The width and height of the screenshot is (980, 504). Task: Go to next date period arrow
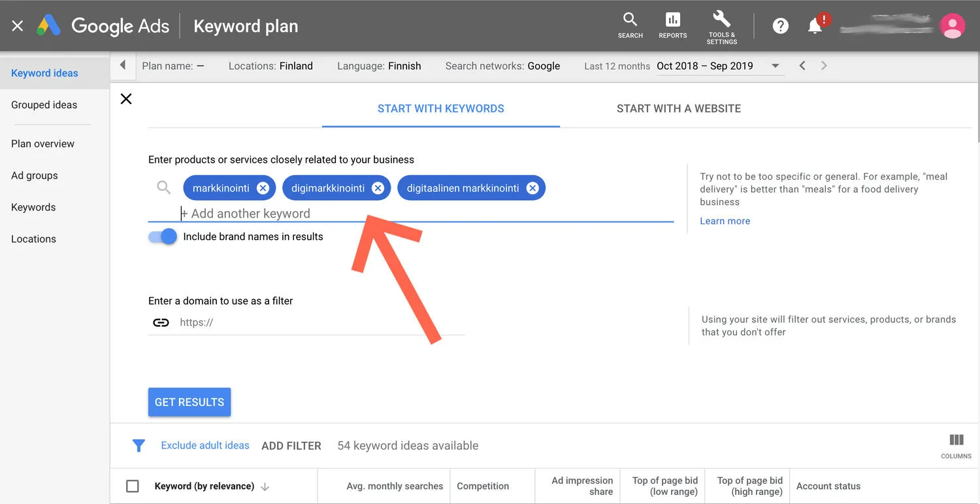click(x=824, y=65)
